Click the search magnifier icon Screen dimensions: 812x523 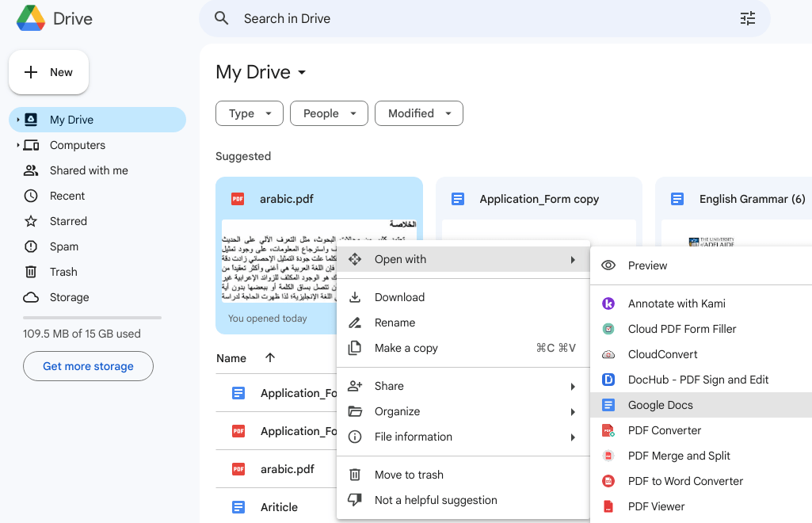[x=222, y=18]
